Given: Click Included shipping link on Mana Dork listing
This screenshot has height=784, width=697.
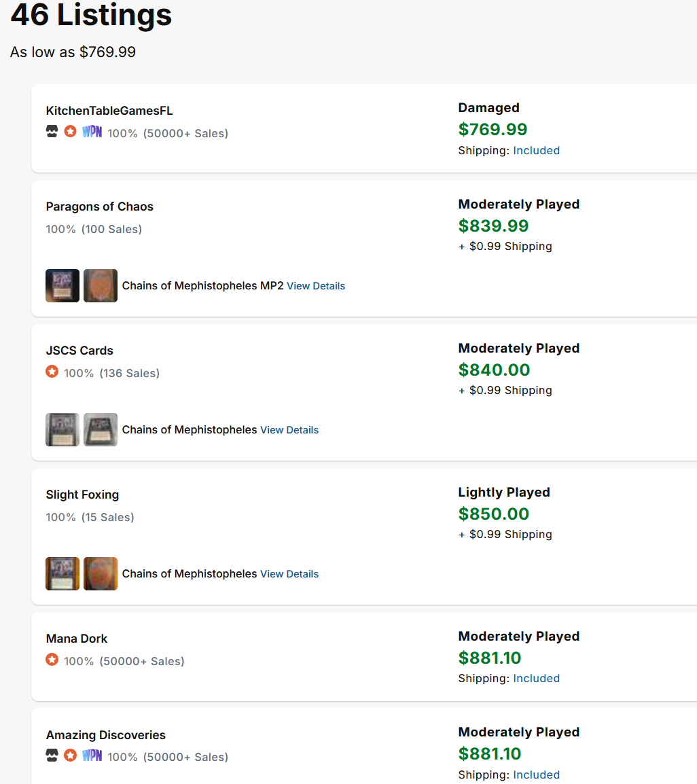Looking at the screenshot, I should coord(537,679).
